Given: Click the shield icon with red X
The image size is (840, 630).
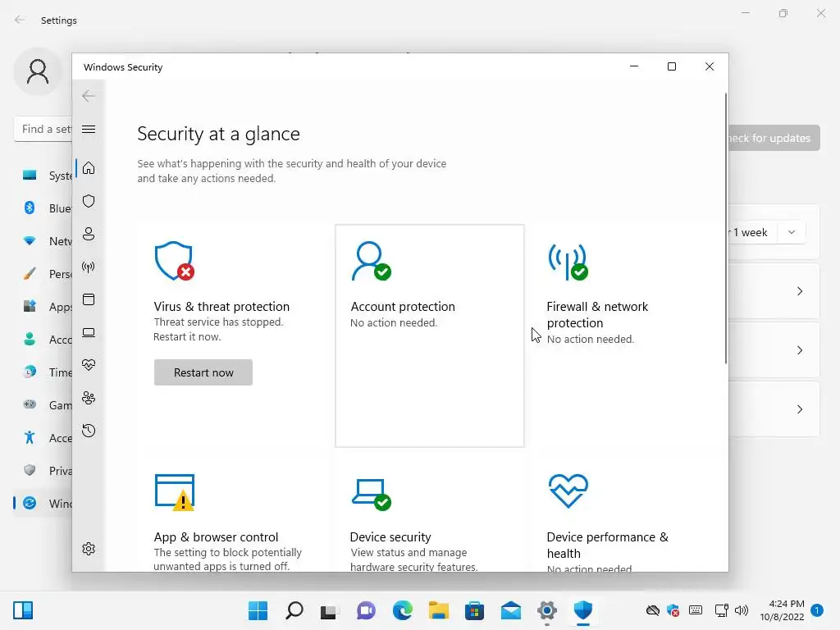Looking at the screenshot, I should (x=174, y=261).
